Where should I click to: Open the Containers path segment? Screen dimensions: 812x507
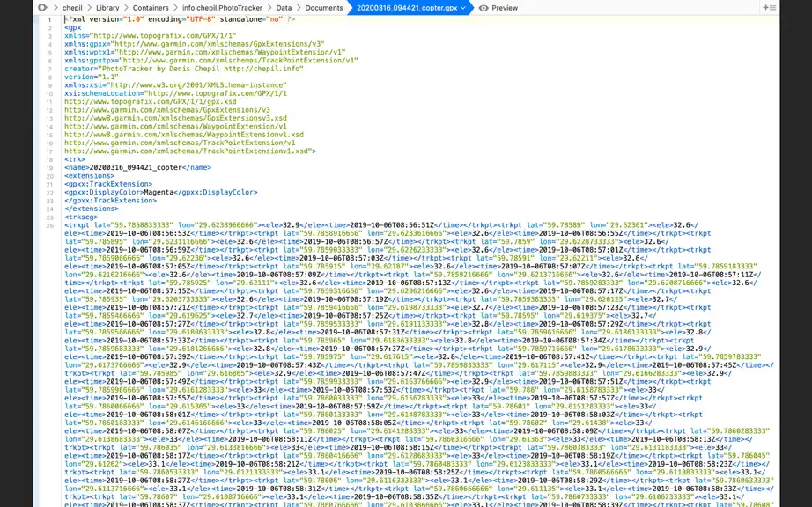tap(151, 8)
